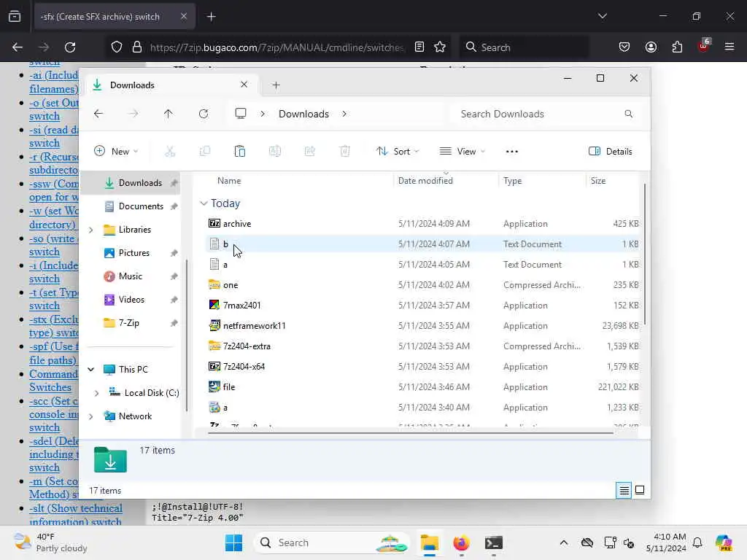The width and height of the screenshot is (747, 560).
Task: Open the Firefox hamburger menu
Action: (x=729, y=47)
